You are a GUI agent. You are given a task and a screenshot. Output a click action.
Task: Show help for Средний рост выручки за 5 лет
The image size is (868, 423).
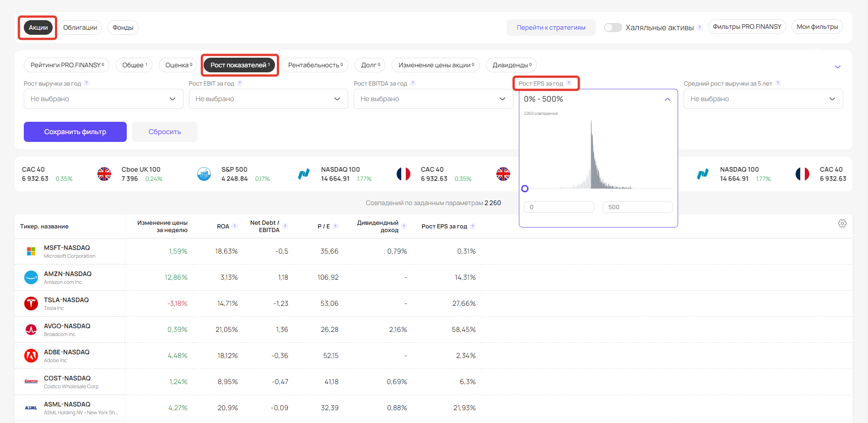(778, 83)
